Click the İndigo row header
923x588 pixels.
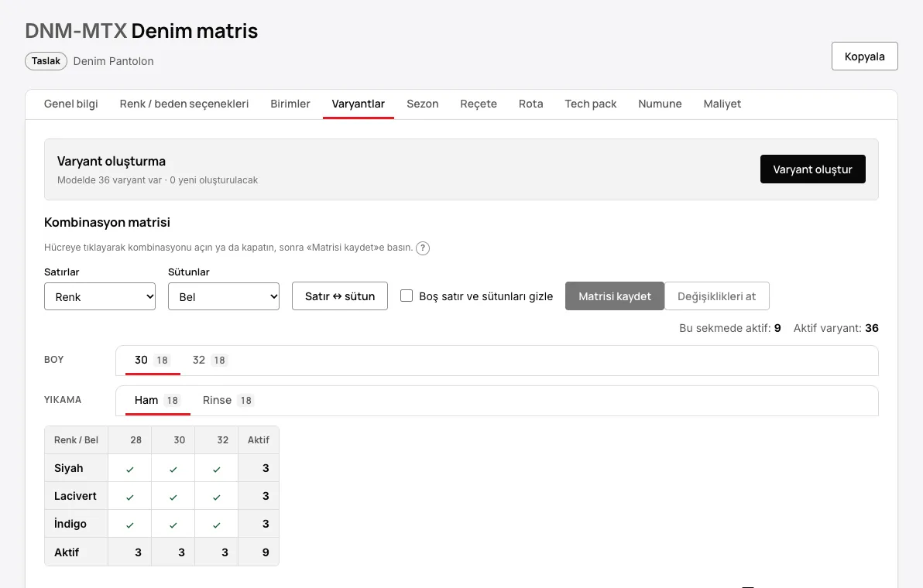pyautogui.click(x=77, y=524)
